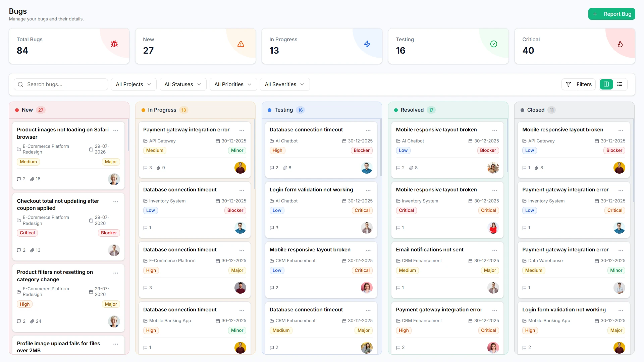Screen dimensions: 644x362
Task: Click the Data Warehouse project label
Action: pyautogui.click(x=545, y=261)
